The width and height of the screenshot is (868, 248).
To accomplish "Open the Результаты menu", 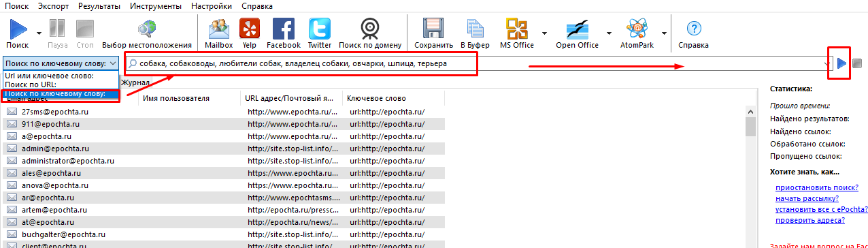I will [x=99, y=6].
